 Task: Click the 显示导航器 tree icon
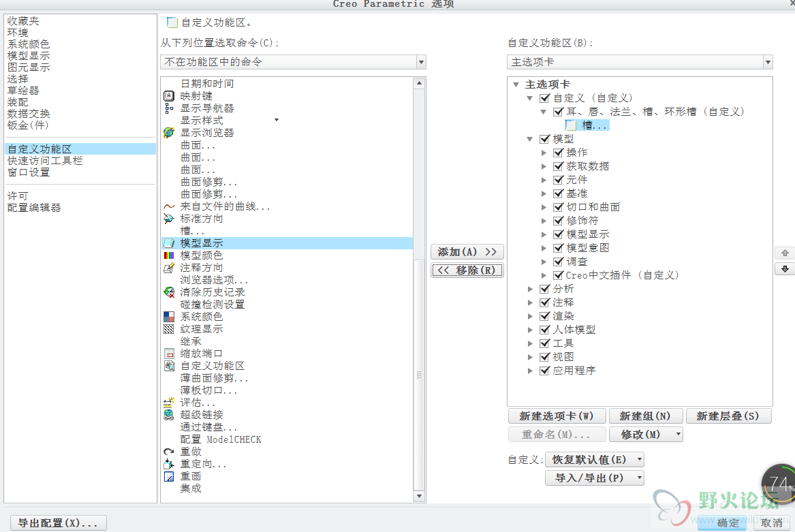click(x=169, y=108)
